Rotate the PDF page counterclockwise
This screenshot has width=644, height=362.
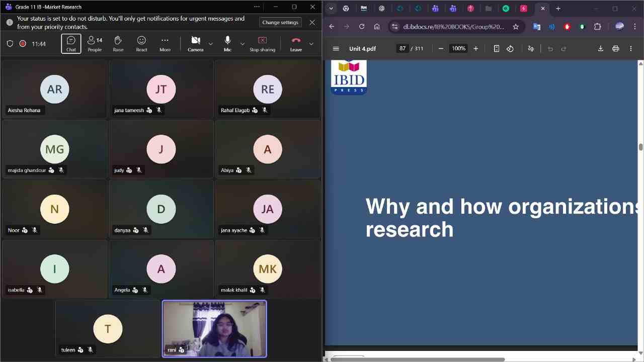pos(510,49)
